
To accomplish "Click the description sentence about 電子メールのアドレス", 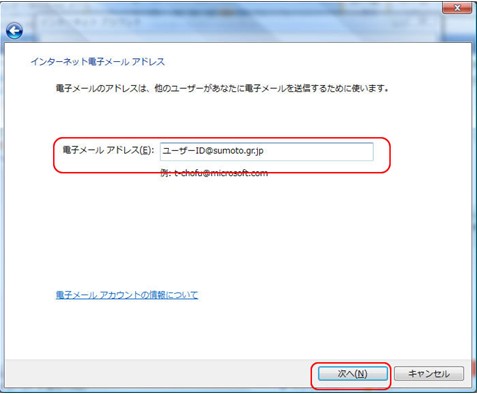I will point(222,89).
